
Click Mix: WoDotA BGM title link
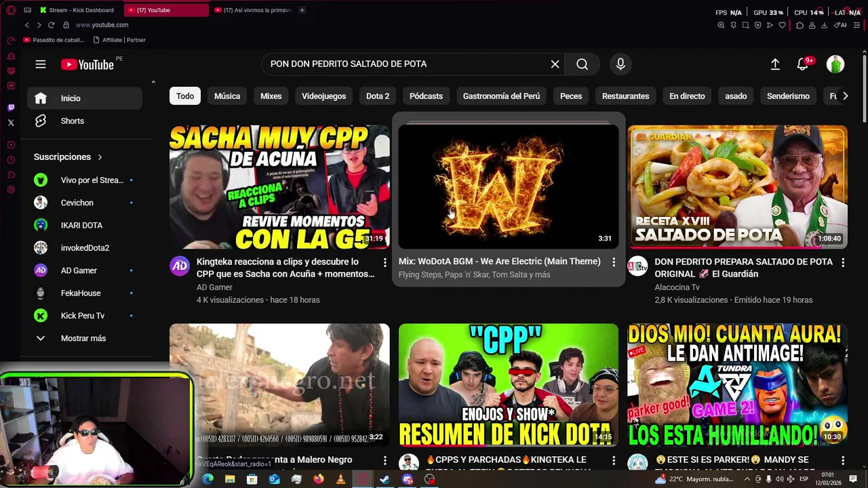499,261
